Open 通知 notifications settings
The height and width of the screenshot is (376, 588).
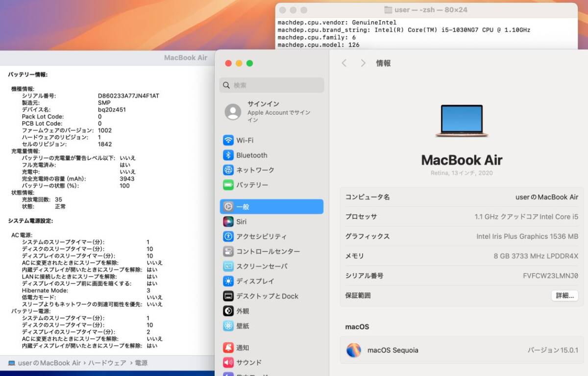tap(243, 348)
